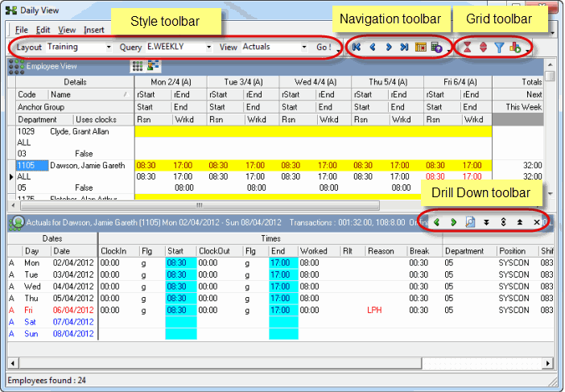Click the Employee View panel dots icon
The height and width of the screenshot is (392, 565).
[x=17, y=67]
